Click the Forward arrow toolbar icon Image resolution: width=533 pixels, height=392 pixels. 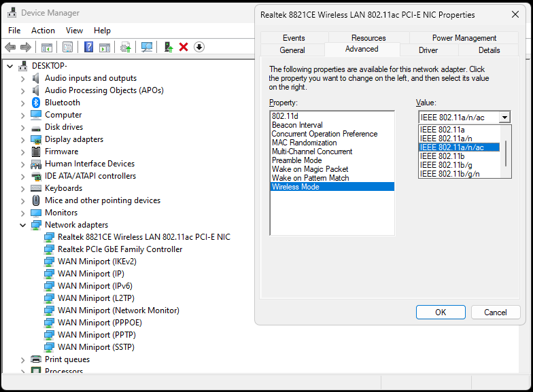click(x=26, y=47)
